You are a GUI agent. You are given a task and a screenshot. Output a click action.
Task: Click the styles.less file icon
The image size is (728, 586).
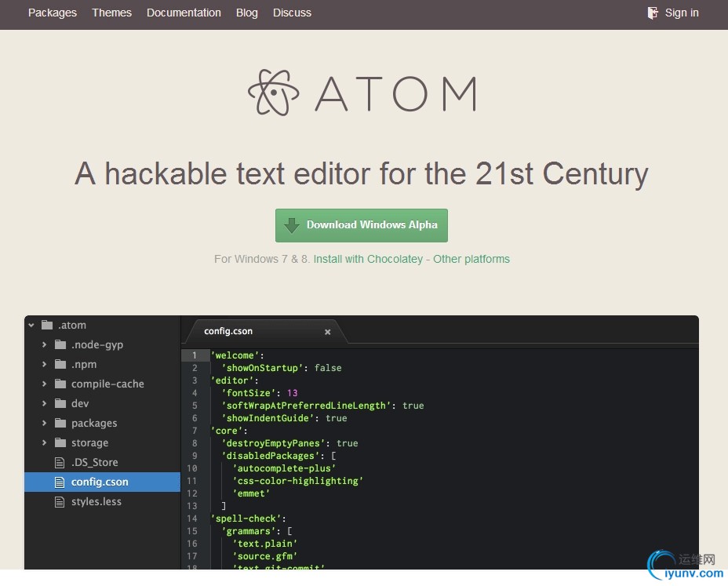point(60,501)
